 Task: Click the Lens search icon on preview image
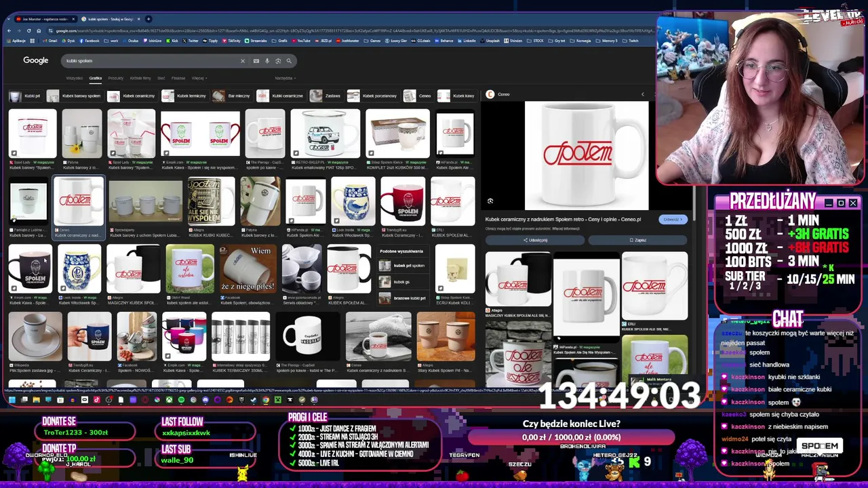pyautogui.click(x=490, y=201)
